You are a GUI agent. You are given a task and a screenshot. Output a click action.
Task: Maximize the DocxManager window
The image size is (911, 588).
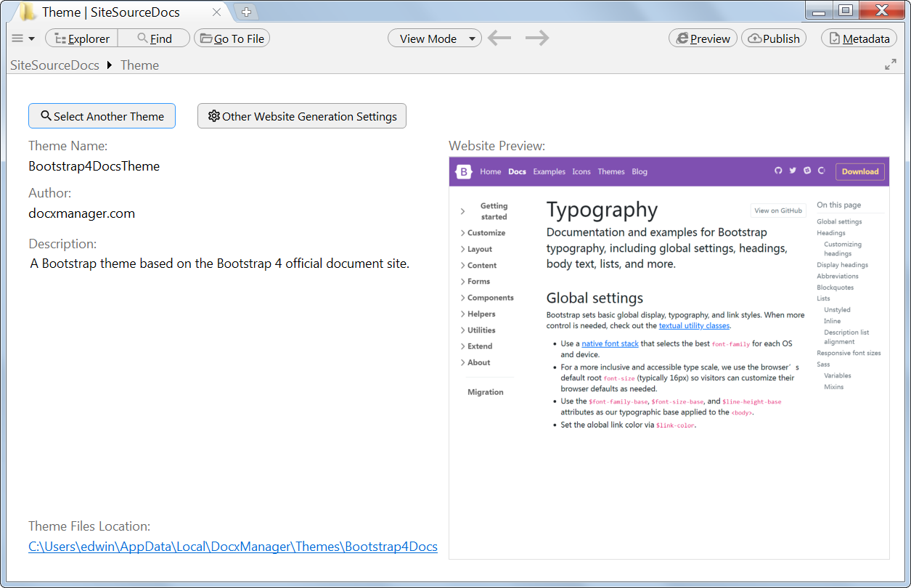845,11
